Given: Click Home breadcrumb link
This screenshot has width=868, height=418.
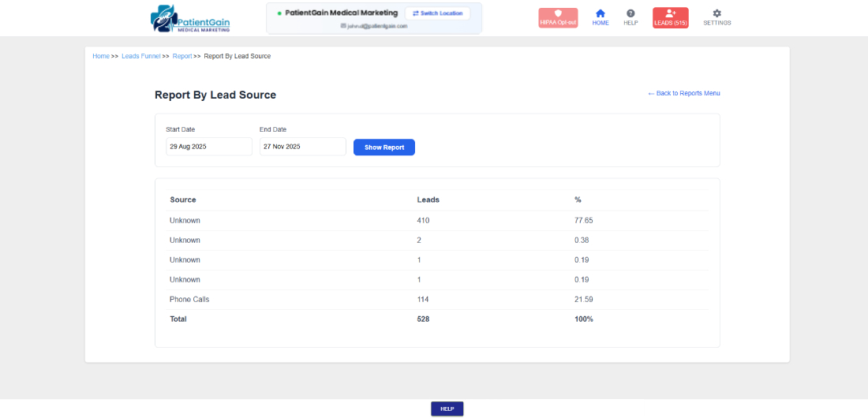Looking at the screenshot, I should [x=101, y=56].
